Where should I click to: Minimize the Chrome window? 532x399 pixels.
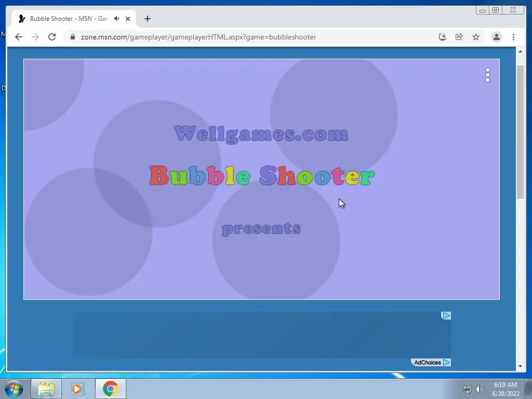tap(483, 10)
